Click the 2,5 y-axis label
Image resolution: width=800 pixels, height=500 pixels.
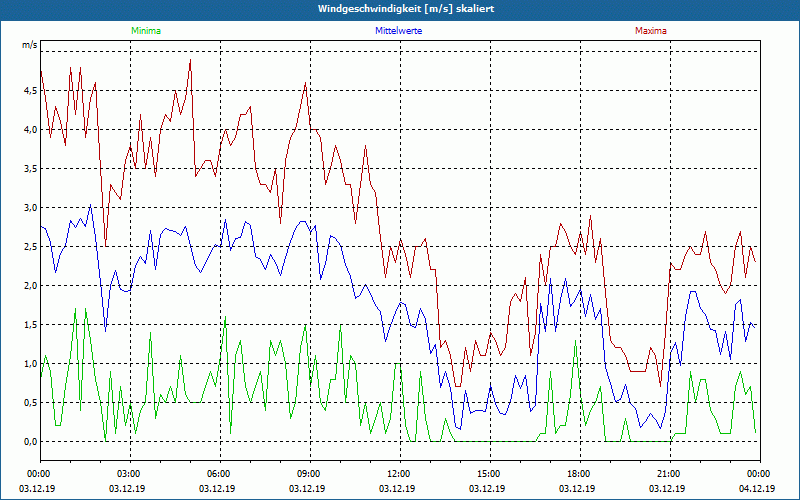pyautogui.click(x=30, y=247)
